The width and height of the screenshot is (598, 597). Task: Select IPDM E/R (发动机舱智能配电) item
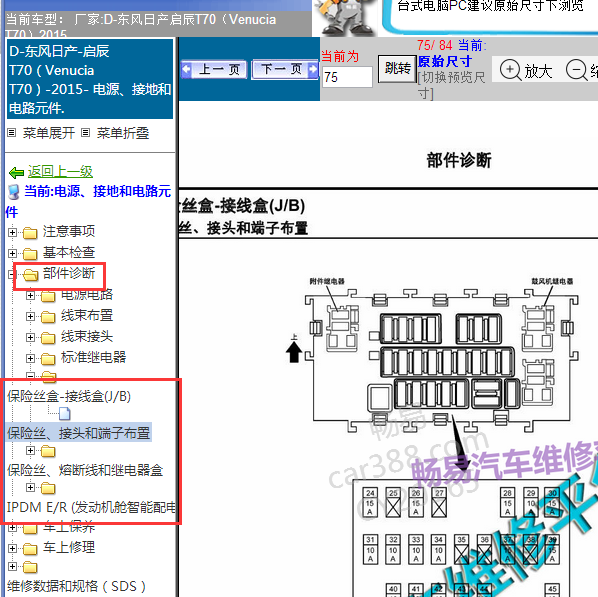(92, 507)
